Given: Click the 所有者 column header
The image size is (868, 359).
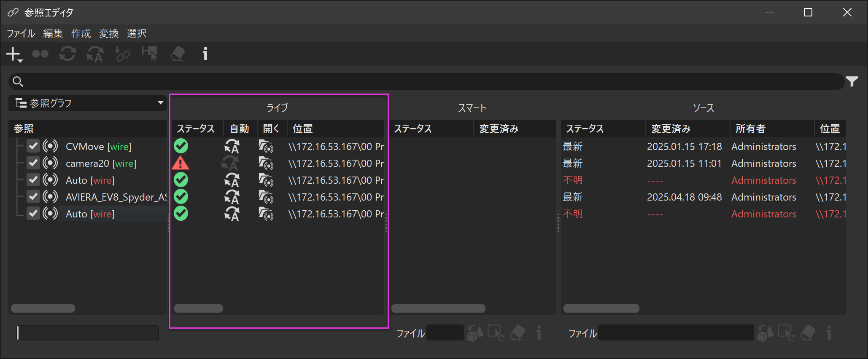Looking at the screenshot, I should [x=772, y=129].
